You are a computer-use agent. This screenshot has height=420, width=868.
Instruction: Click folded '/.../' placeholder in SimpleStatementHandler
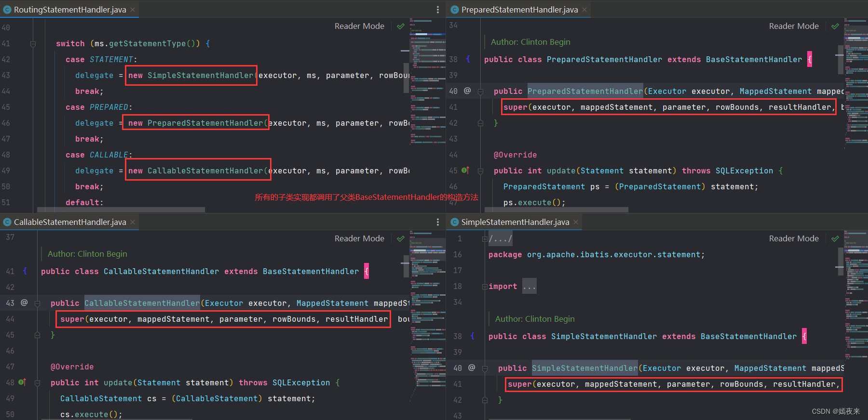[x=500, y=238]
